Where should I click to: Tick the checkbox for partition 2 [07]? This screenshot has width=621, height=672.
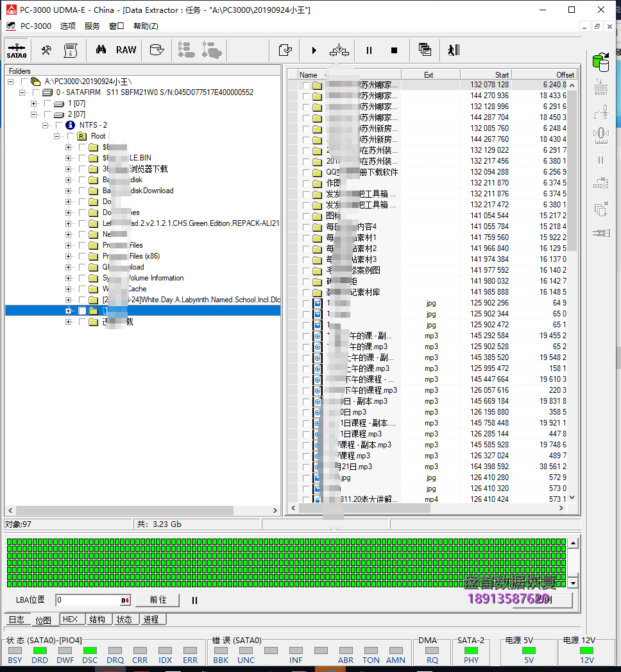(x=47, y=114)
